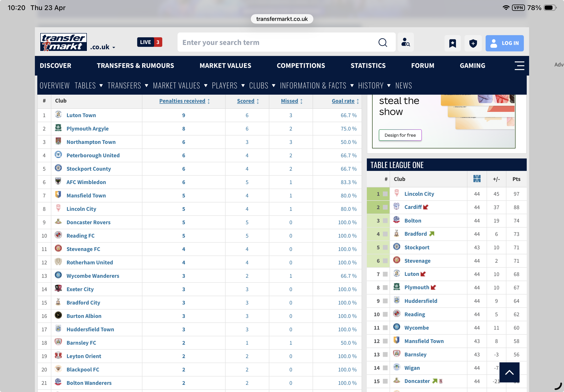This screenshot has width=564, height=392.
Task: Click the Design for free ad button
Action: tap(400, 135)
